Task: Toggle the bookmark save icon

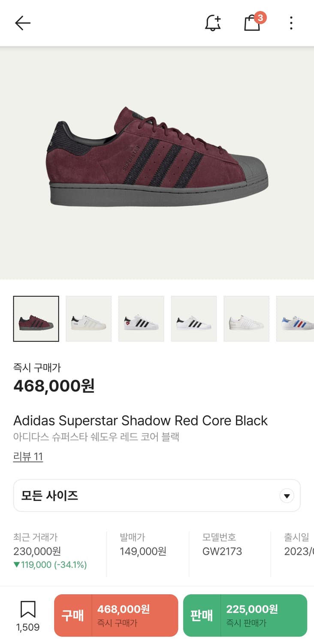Action: click(x=28, y=616)
